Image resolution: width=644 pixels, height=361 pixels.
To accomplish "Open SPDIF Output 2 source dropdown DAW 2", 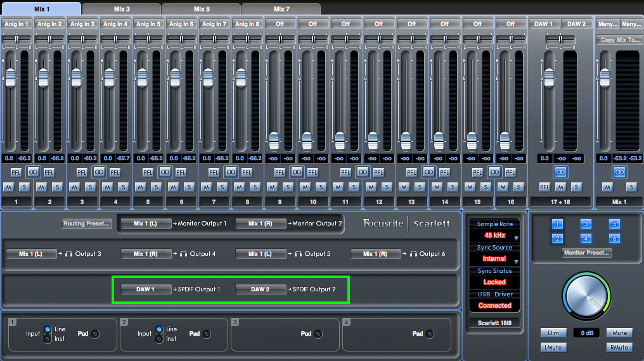I will [x=261, y=289].
